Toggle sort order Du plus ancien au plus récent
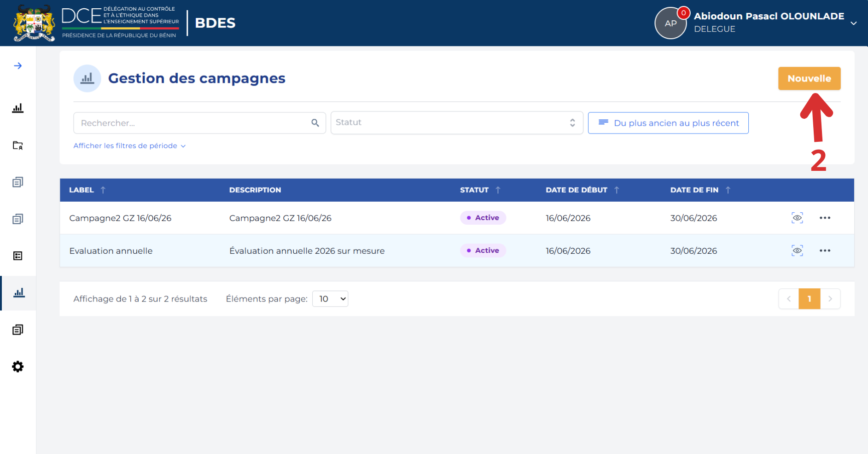Screen dimensions: 868x454 pos(668,123)
